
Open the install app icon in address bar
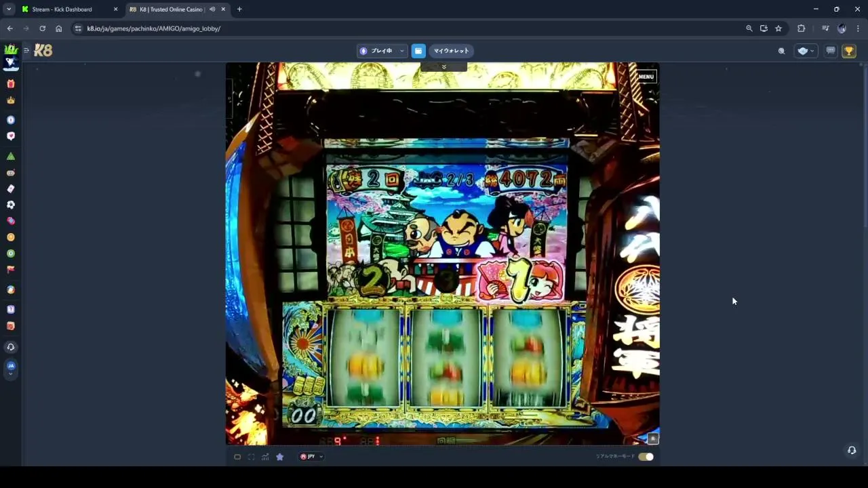click(x=764, y=28)
